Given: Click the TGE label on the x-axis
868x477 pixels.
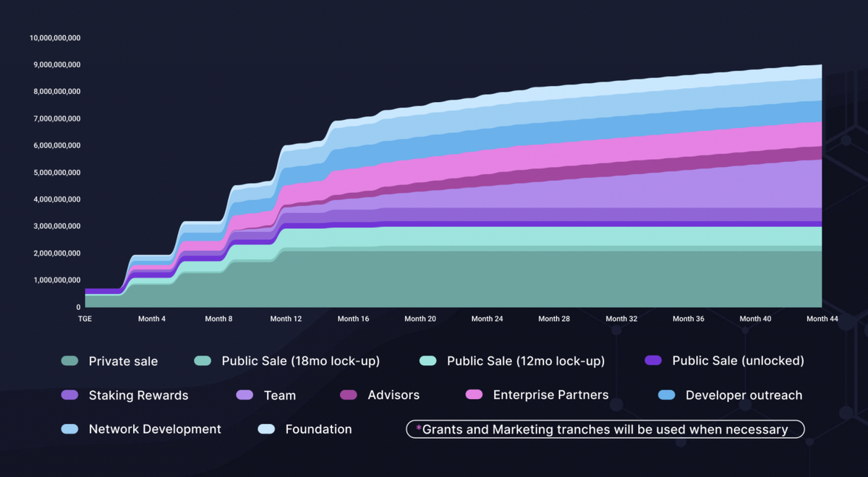Looking at the screenshot, I should click(85, 319).
